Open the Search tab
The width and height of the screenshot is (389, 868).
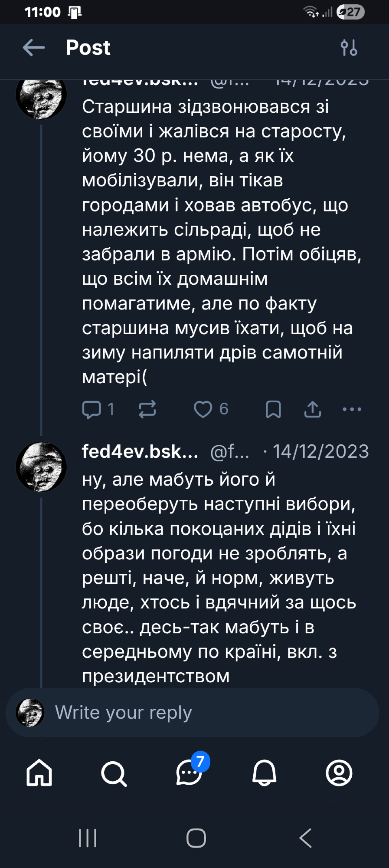click(114, 773)
